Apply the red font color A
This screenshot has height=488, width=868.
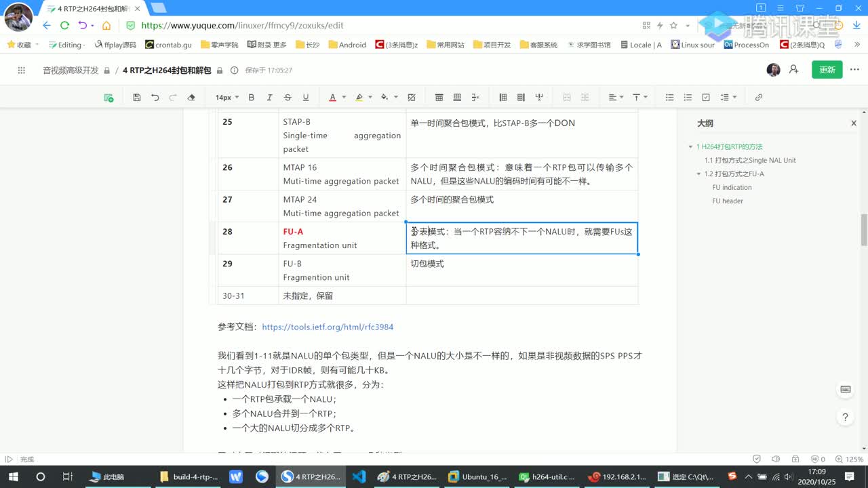click(x=332, y=98)
